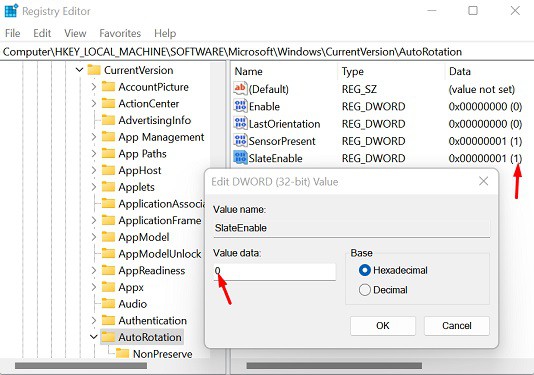
Task: Expand the ApplicationFrame tree node
Action: click(94, 220)
